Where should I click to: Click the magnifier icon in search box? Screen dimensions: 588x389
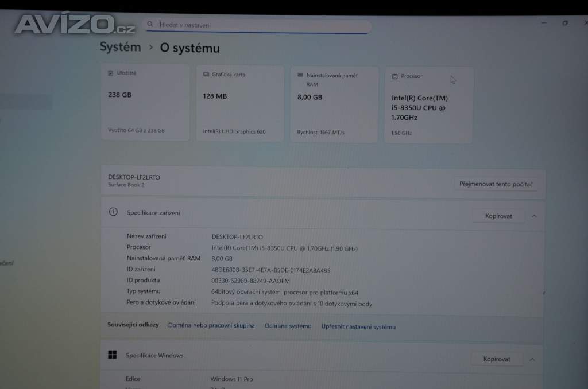click(x=150, y=25)
